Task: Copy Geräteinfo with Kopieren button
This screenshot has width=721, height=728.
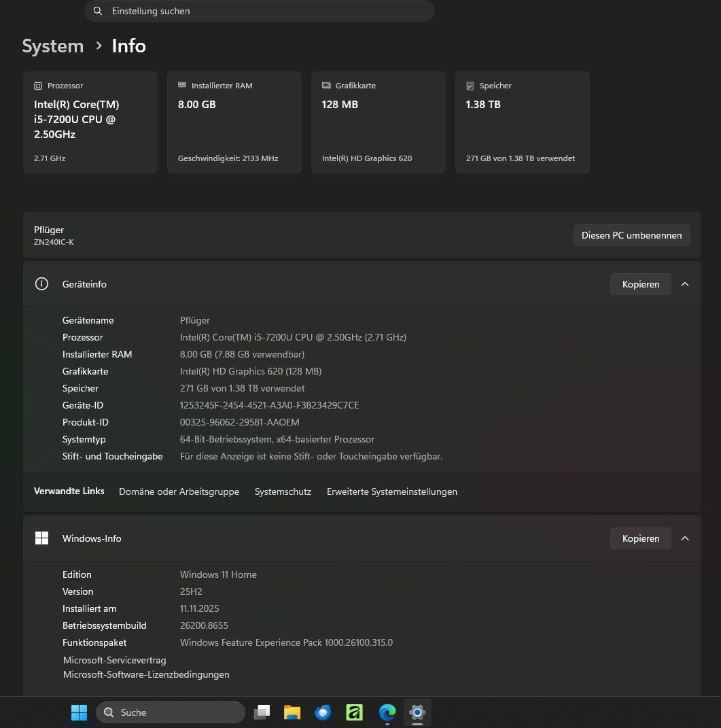Action: (641, 284)
